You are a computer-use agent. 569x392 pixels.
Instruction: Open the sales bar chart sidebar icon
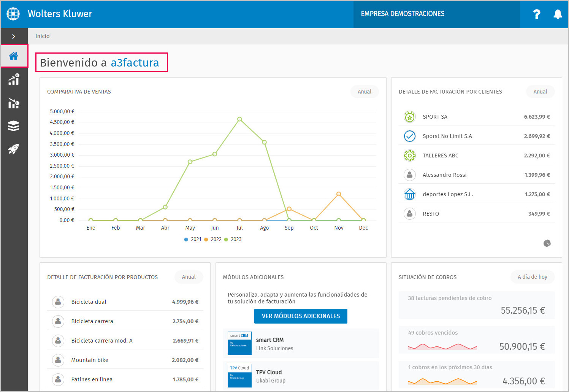pyautogui.click(x=14, y=79)
